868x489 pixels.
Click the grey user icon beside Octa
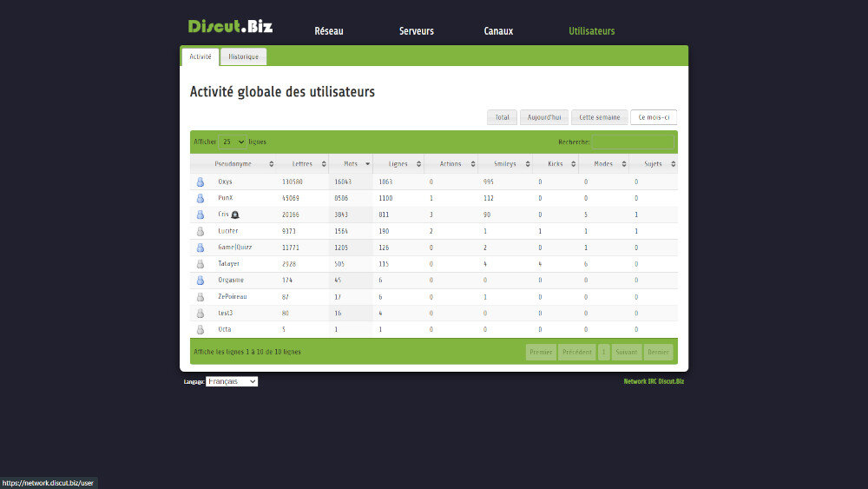point(200,330)
